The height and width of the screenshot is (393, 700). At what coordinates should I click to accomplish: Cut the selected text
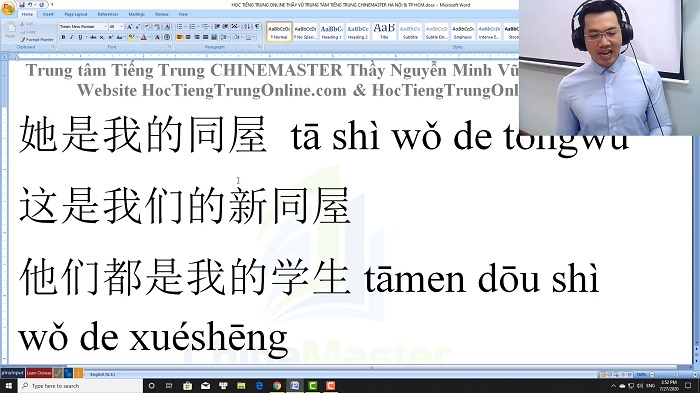click(x=26, y=24)
